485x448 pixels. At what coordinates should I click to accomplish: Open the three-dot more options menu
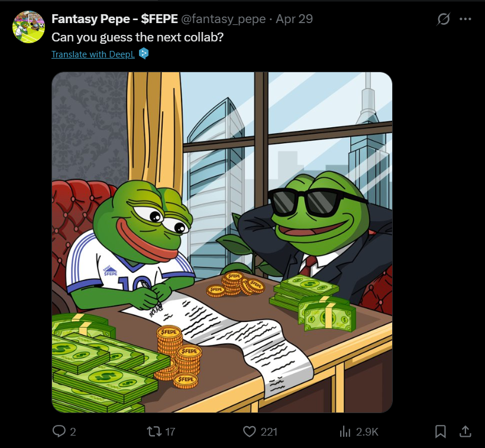click(x=465, y=19)
